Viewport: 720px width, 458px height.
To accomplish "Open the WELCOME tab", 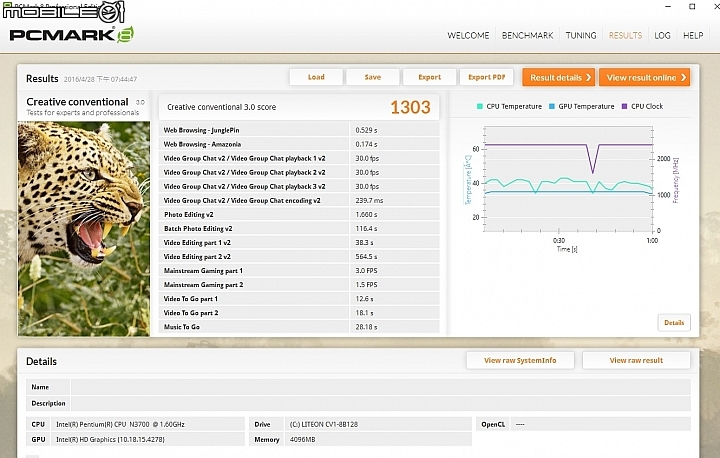I will (468, 35).
